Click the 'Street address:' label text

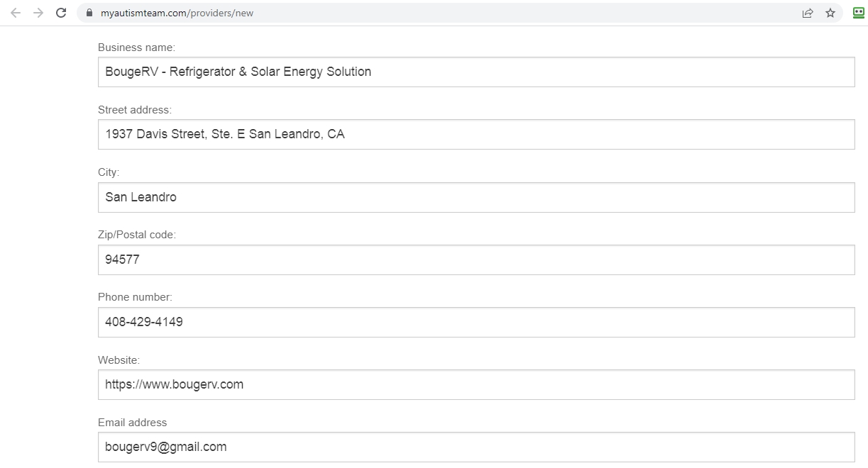[x=135, y=110]
